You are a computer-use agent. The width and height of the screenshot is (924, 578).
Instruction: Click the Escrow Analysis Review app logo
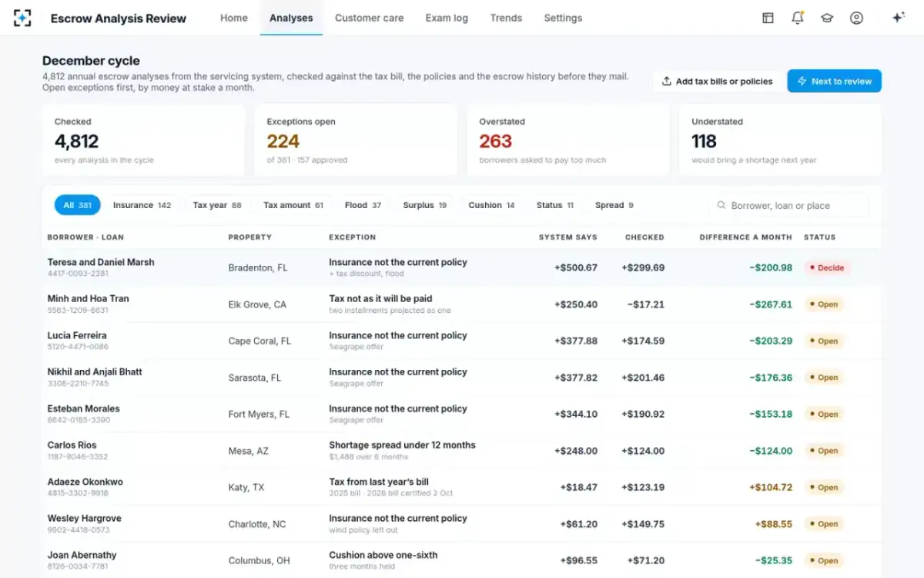(23, 18)
